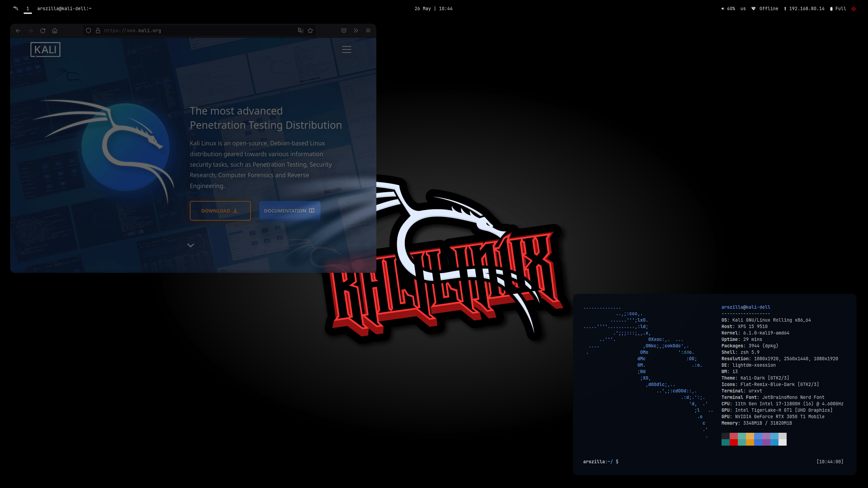Open the Kali site hamburger menu
The height and width of the screenshot is (488, 868).
(347, 49)
